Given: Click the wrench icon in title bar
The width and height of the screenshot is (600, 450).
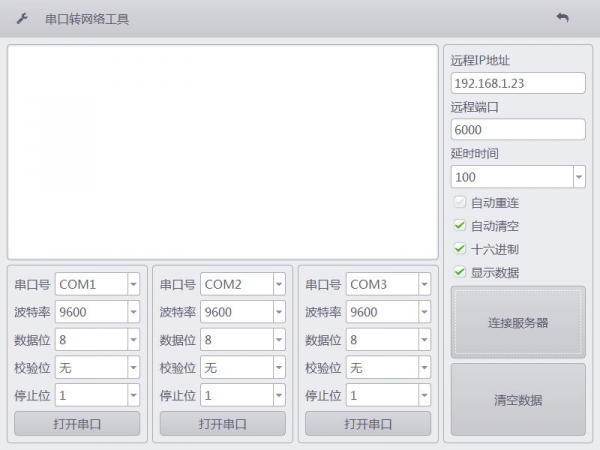Looking at the screenshot, I should click(22, 19).
